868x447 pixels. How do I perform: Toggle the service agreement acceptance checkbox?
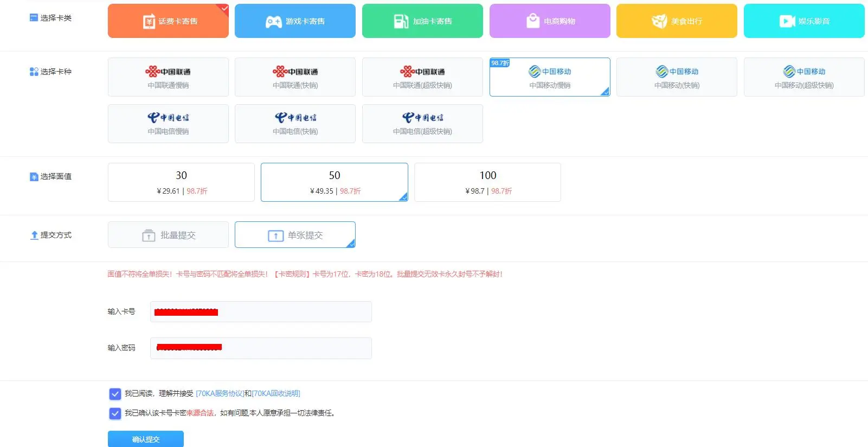pos(115,394)
